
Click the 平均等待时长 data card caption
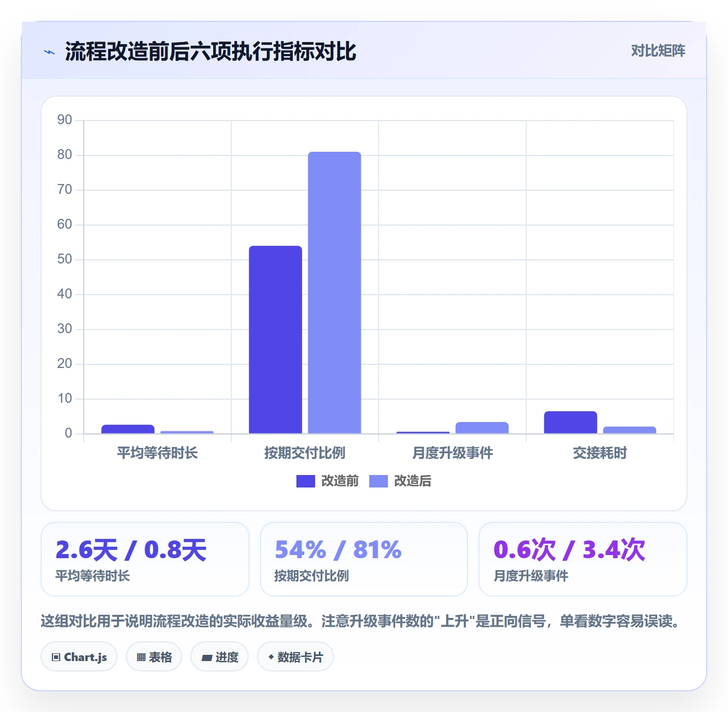(x=93, y=576)
